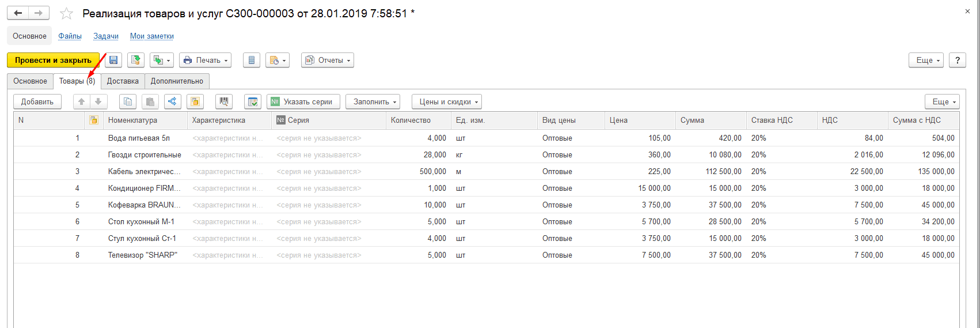Click the Провести и закрыть button
Viewport: 980px width, 328px height.
(x=53, y=60)
